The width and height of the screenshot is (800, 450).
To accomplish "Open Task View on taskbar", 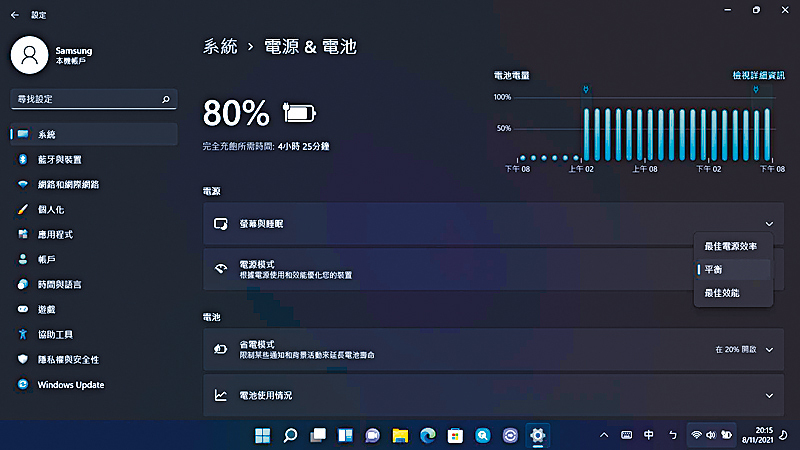I will [318, 435].
